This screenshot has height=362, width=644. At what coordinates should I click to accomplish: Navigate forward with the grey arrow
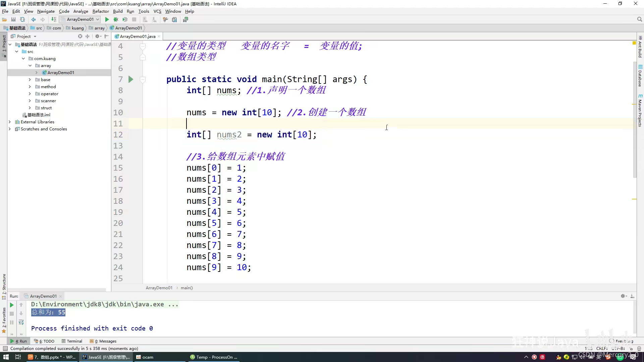[x=43, y=19]
